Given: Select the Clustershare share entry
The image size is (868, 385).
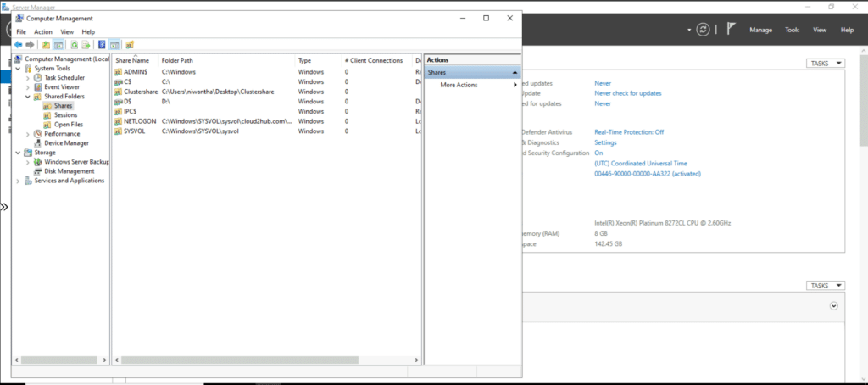Looking at the screenshot, I should (x=140, y=92).
